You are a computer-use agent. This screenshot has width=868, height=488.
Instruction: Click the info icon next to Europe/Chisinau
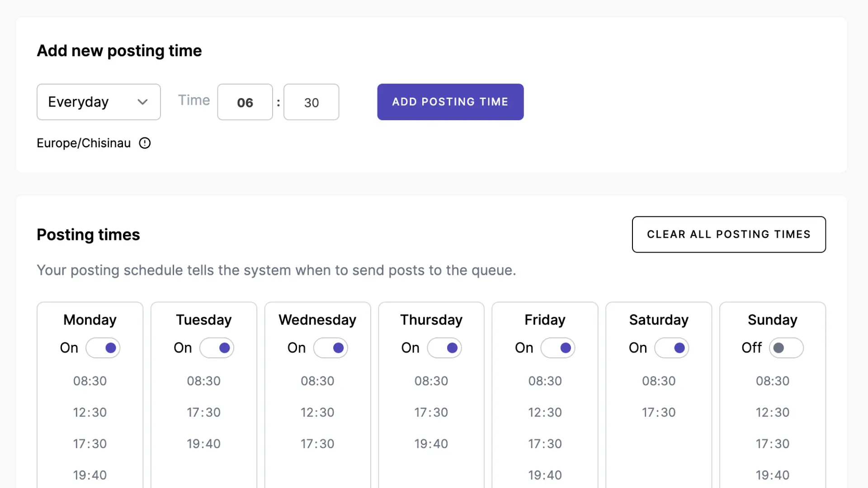click(144, 143)
